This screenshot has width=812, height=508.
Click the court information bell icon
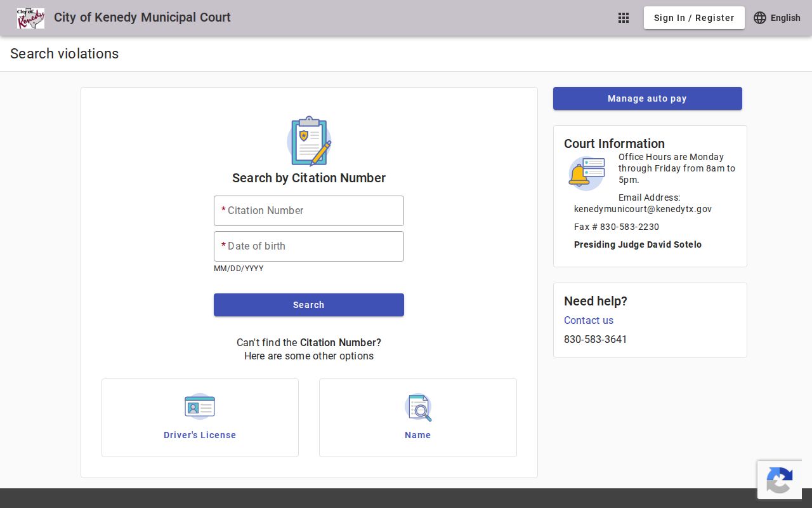pos(586,173)
